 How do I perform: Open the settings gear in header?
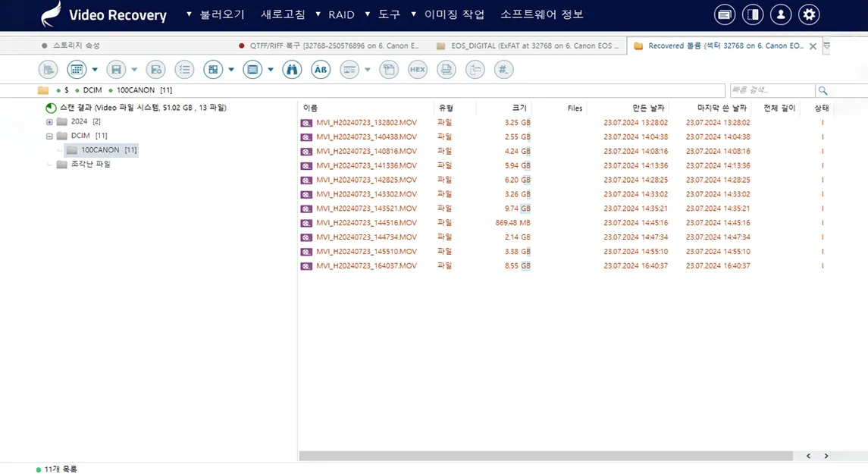809,14
